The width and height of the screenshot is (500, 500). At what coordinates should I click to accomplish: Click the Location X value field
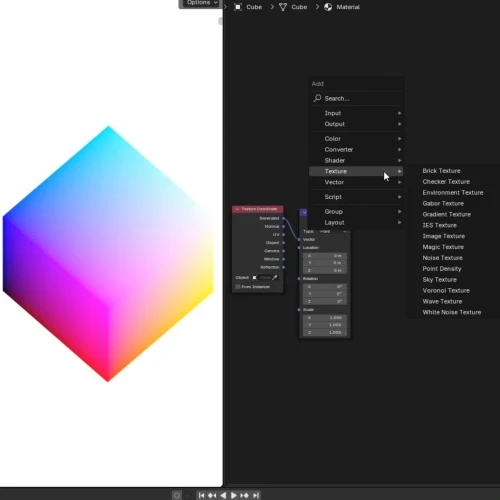(325, 256)
